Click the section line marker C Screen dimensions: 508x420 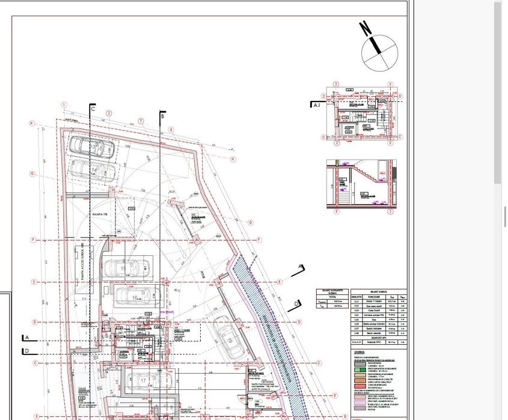coord(93,109)
